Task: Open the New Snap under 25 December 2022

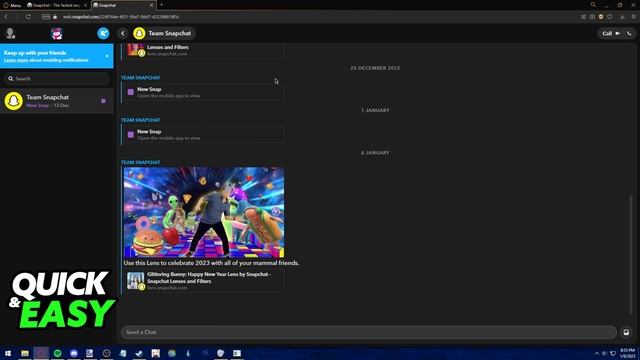Action: [x=203, y=92]
